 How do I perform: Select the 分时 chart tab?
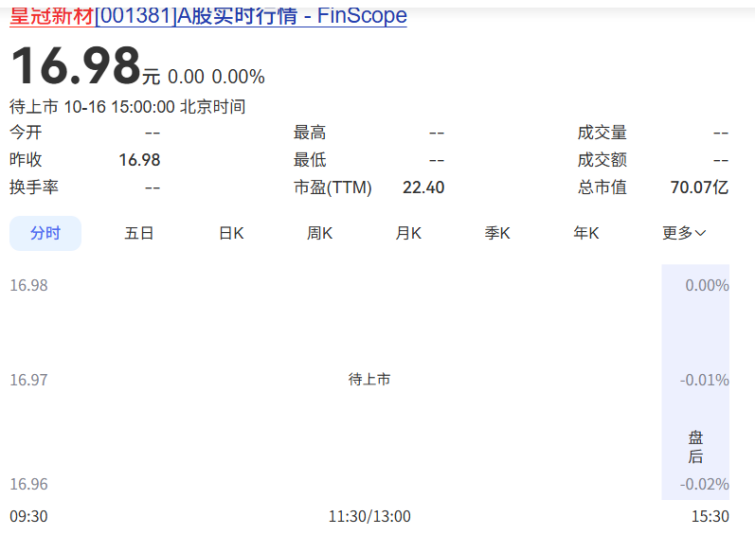(x=45, y=233)
